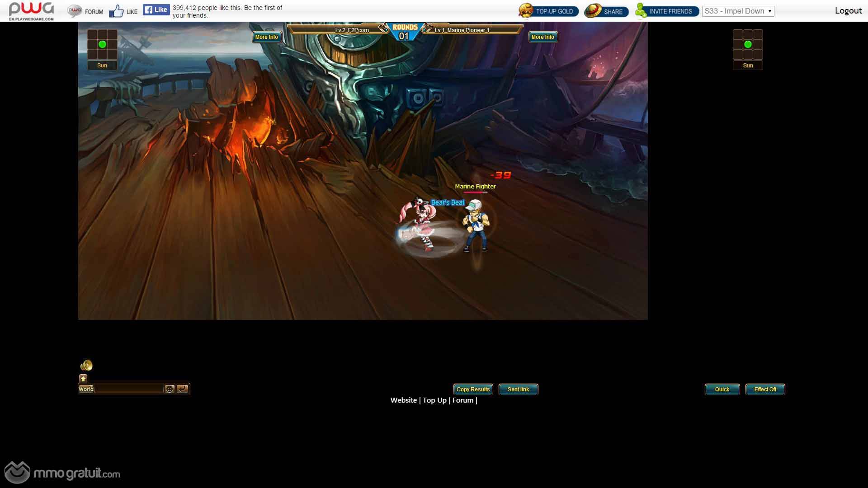Image resolution: width=868 pixels, height=488 pixels.
Task: Open TOP-UP GOLD in the header
Action: click(x=548, y=11)
